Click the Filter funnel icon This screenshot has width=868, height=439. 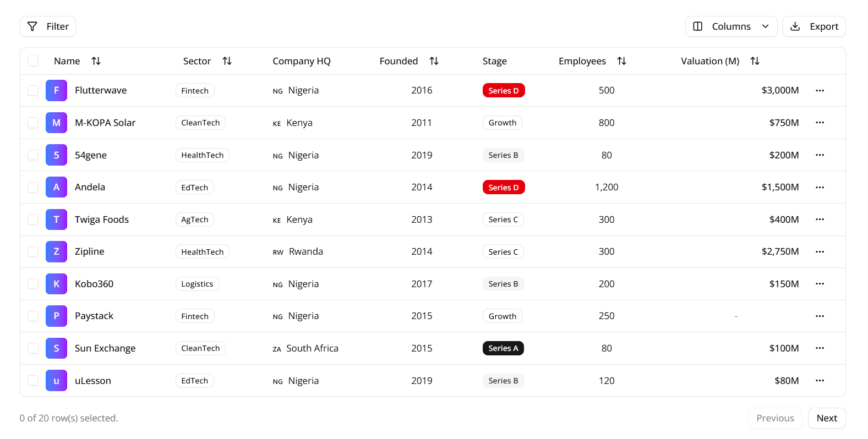(32, 26)
